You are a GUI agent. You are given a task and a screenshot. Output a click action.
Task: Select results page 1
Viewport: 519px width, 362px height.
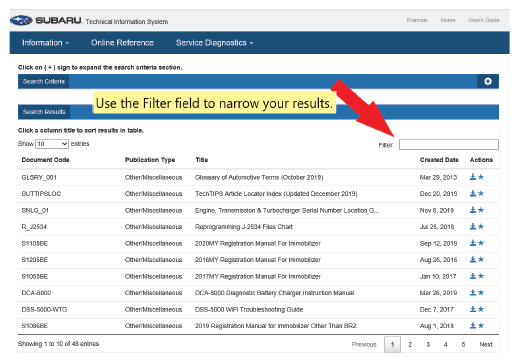[392, 344]
